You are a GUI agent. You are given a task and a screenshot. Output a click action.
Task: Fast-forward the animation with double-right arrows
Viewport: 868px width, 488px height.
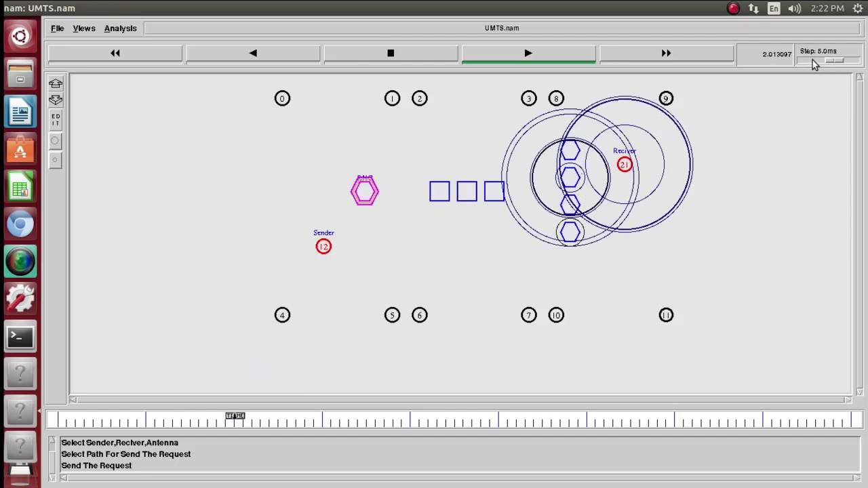tap(666, 53)
